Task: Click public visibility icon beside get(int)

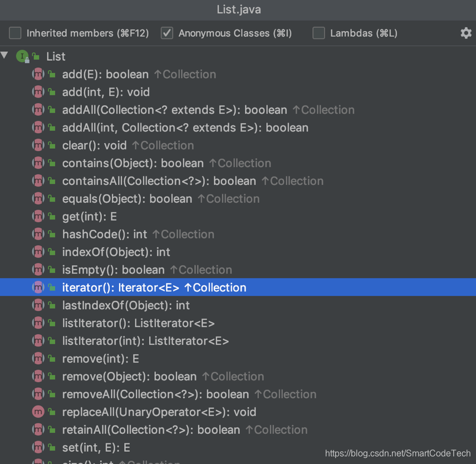Action: [52, 216]
